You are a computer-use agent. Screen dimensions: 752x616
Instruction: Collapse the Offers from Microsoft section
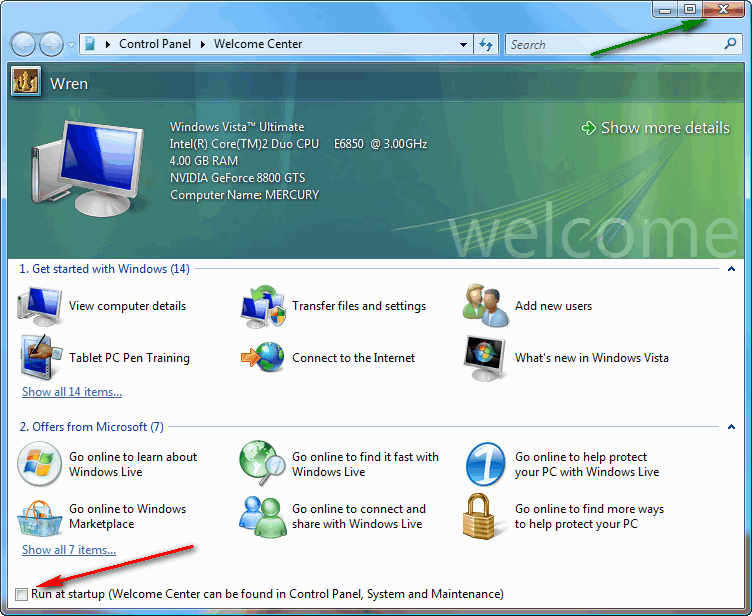point(731,426)
